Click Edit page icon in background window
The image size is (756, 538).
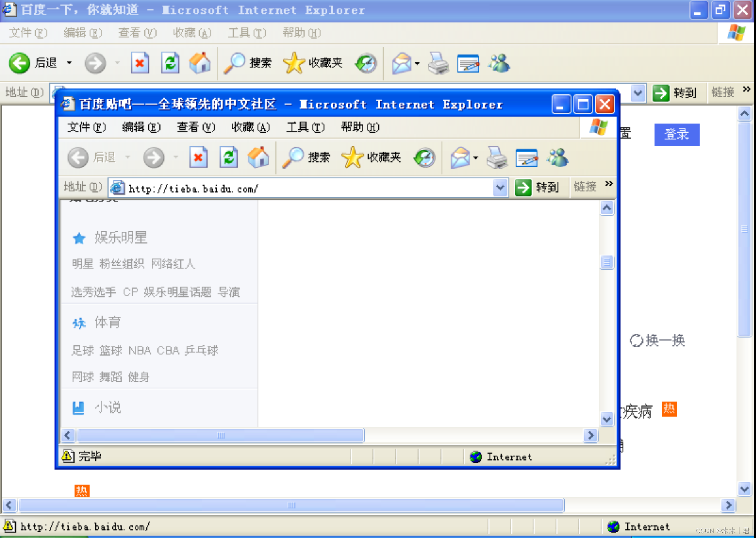468,63
